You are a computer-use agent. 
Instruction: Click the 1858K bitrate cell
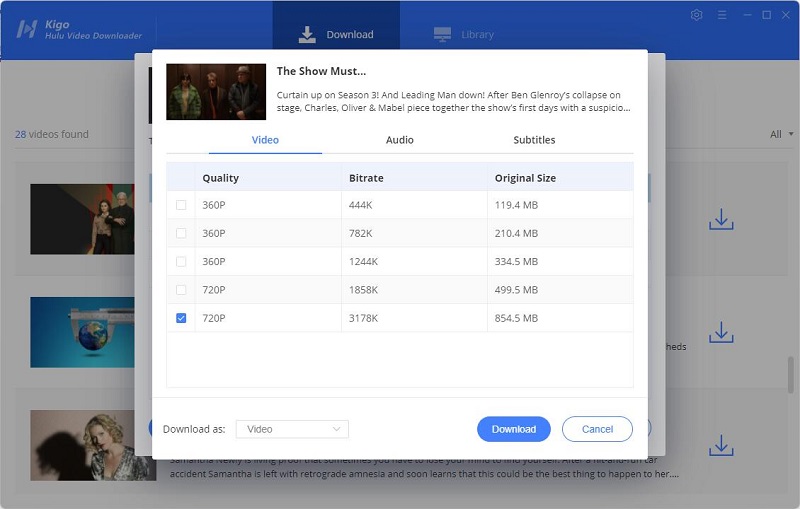click(414, 290)
